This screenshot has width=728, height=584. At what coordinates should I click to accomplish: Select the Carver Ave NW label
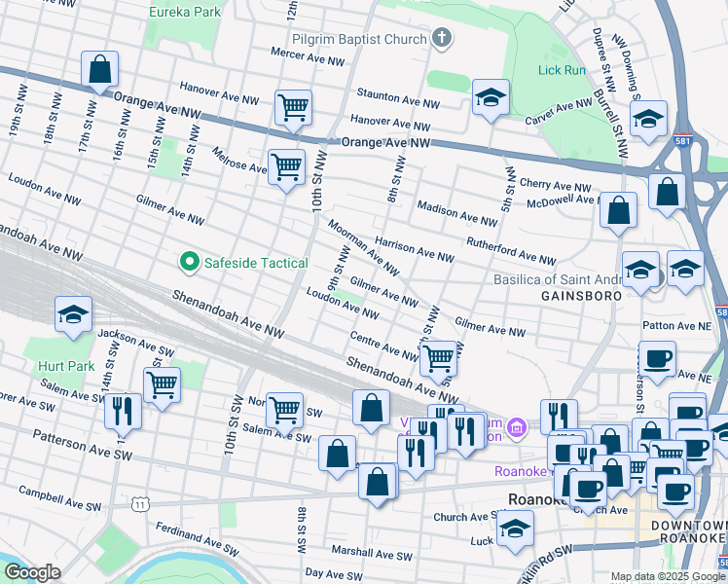click(559, 111)
